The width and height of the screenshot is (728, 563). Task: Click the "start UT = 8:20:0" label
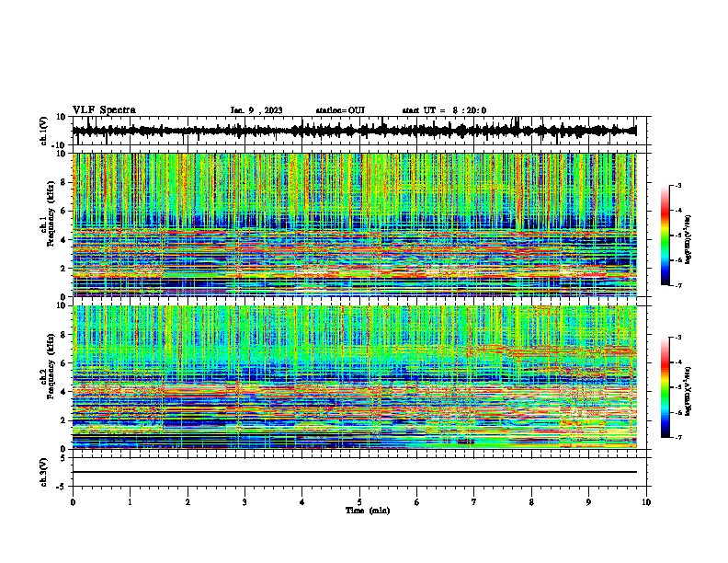tap(444, 110)
